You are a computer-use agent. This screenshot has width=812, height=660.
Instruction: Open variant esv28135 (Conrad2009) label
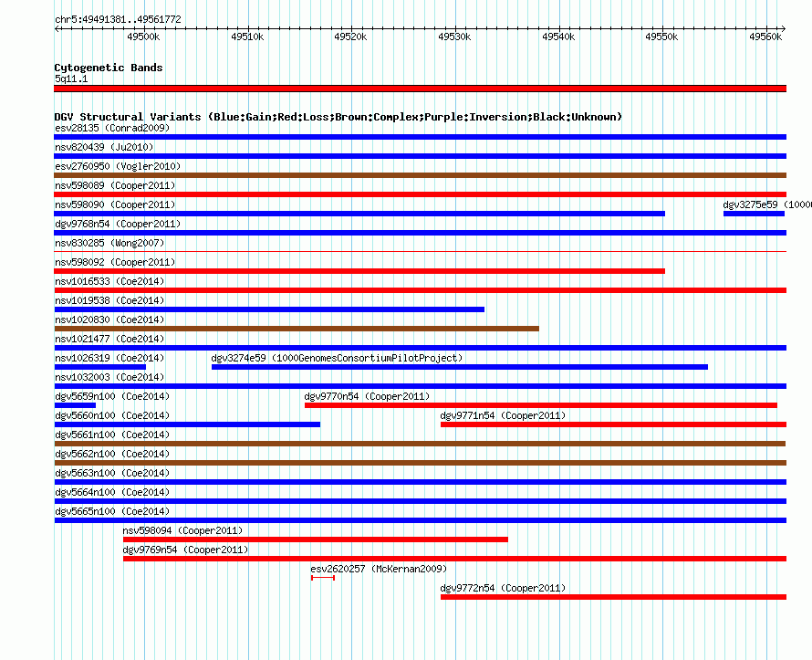pyautogui.click(x=112, y=128)
